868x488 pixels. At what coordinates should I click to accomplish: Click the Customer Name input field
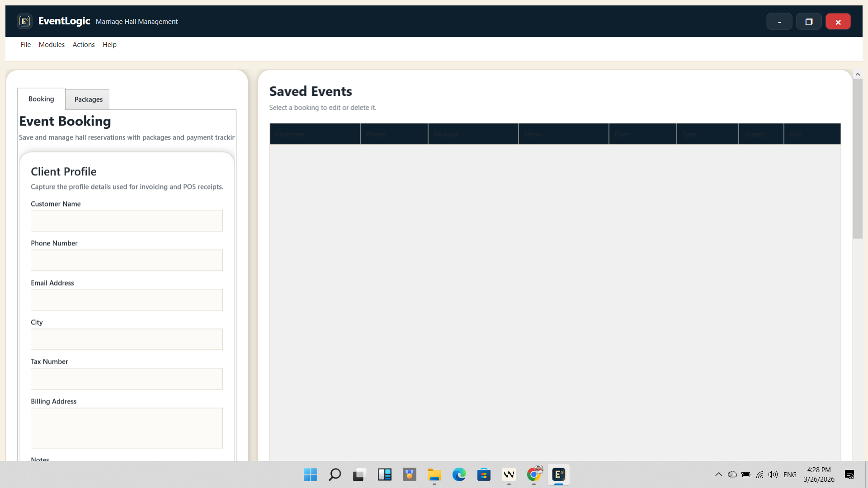[127, 221]
